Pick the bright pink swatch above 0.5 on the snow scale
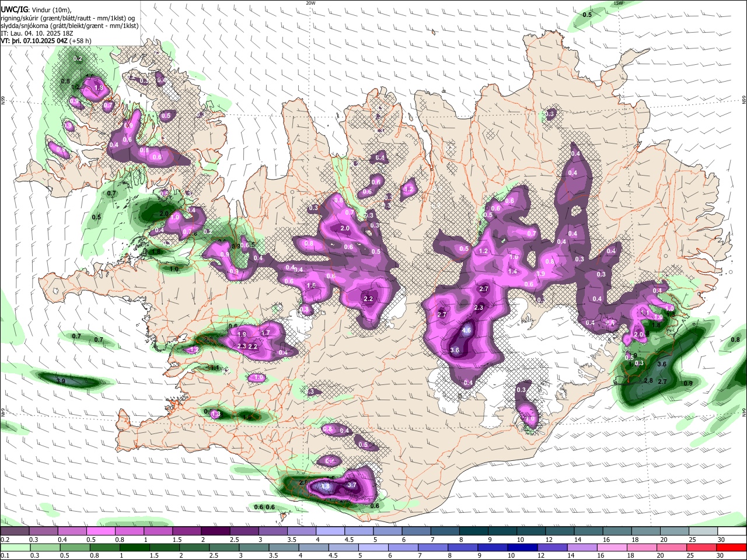Screen dimensions: 747x560 (100, 531)
